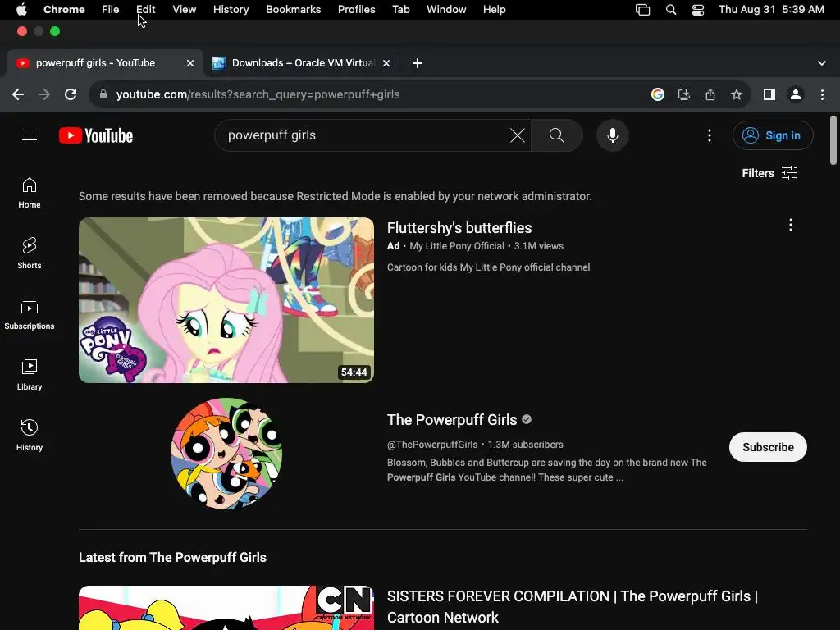The width and height of the screenshot is (840, 630).
Task: Open Chrome's three-dot menu
Action: pos(822,94)
